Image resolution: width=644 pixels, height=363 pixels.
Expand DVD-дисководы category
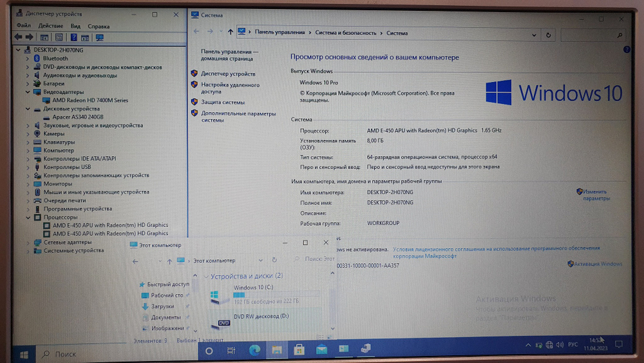(28, 67)
